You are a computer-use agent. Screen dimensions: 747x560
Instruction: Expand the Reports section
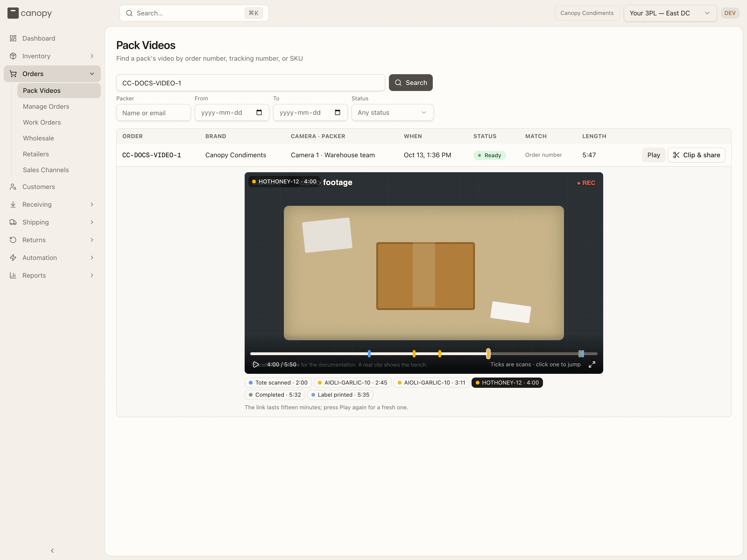point(52,275)
